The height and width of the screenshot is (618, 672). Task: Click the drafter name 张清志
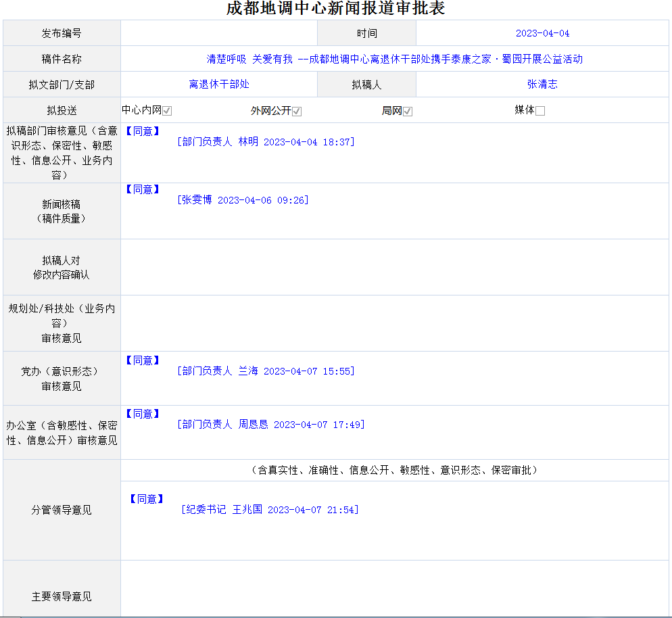[542, 85]
